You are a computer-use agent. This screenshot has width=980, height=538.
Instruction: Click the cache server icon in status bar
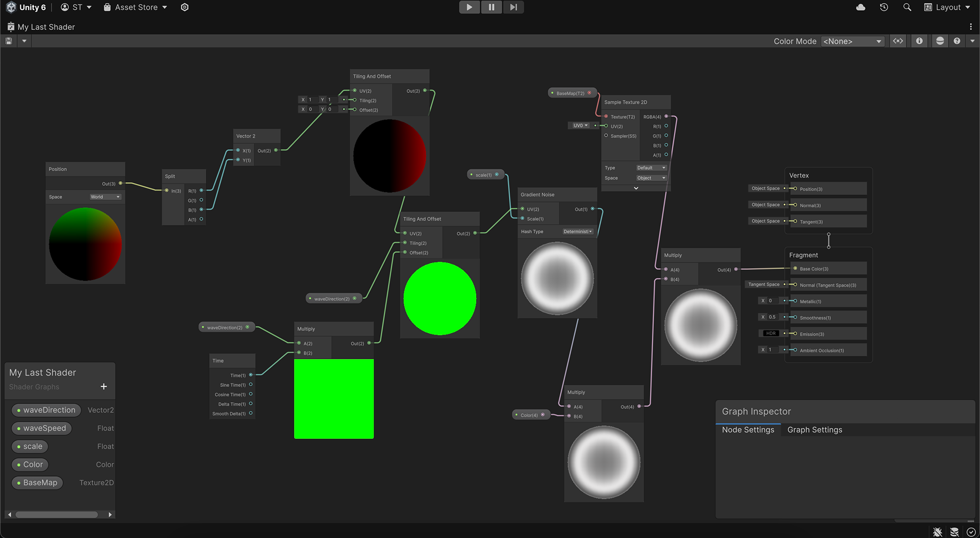pyautogui.click(x=954, y=532)
